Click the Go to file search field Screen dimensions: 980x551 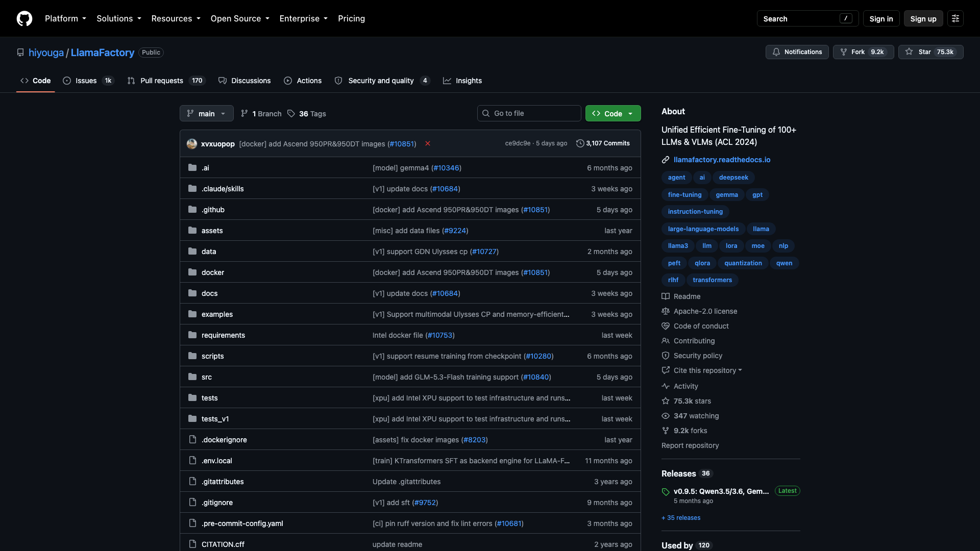coord(529,113)
